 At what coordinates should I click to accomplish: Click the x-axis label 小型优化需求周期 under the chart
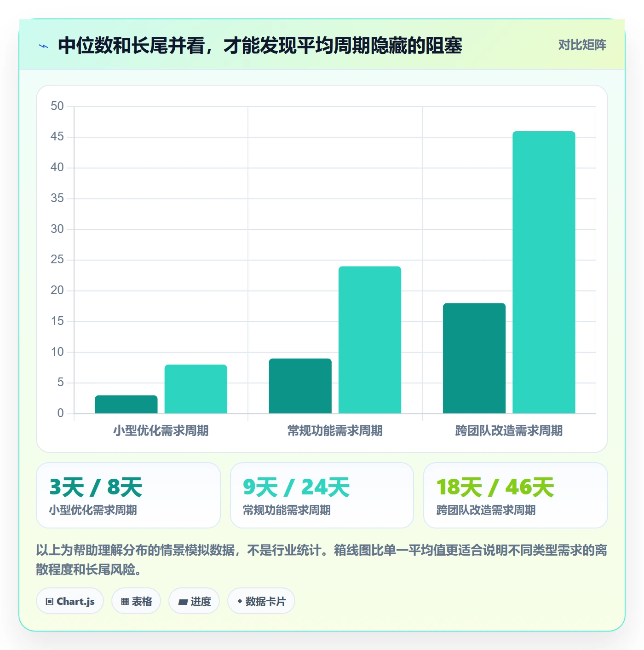(x=161, y=430)
